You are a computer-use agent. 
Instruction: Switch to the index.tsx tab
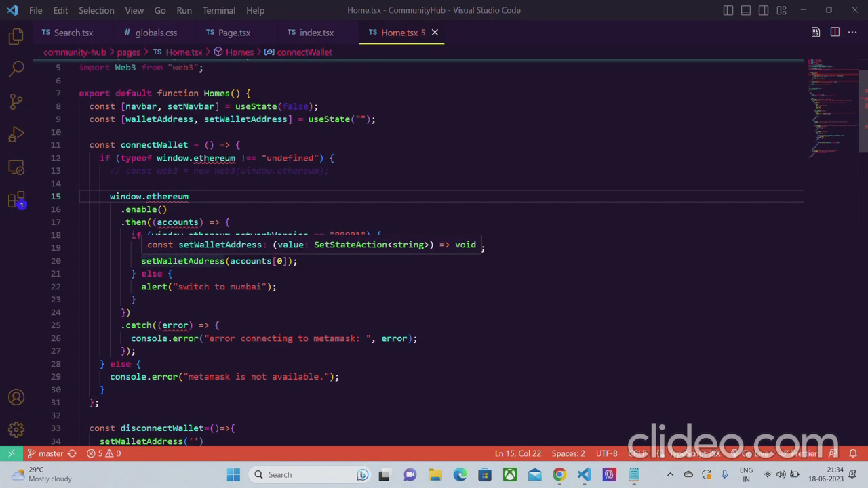pos(316,33)
